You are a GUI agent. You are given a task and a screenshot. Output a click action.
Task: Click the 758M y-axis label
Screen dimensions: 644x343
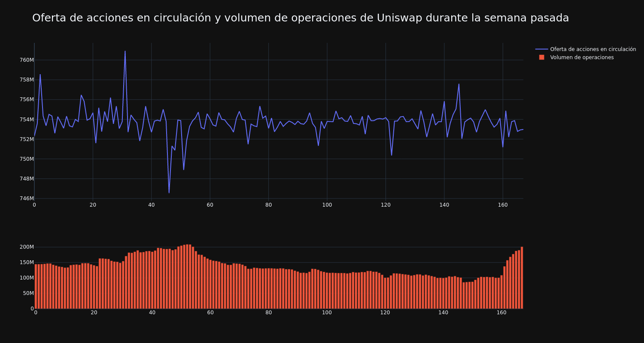click(x=27, y=80)
